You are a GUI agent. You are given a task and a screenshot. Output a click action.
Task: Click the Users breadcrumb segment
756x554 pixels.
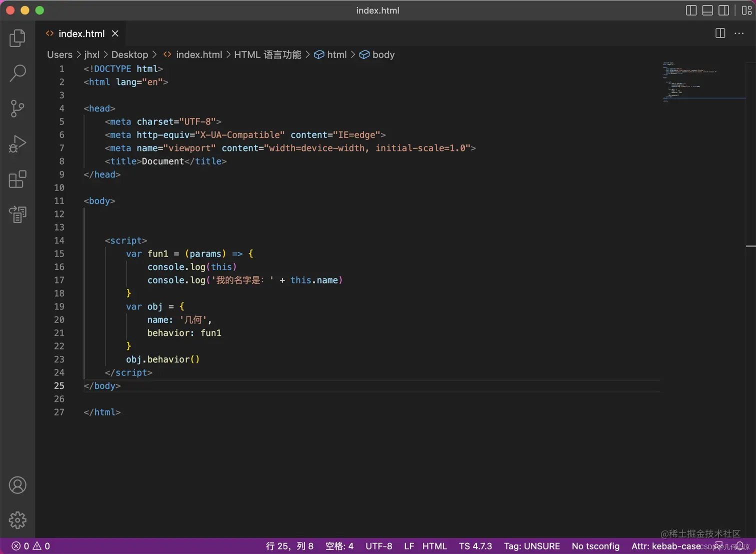click(59, 54)
